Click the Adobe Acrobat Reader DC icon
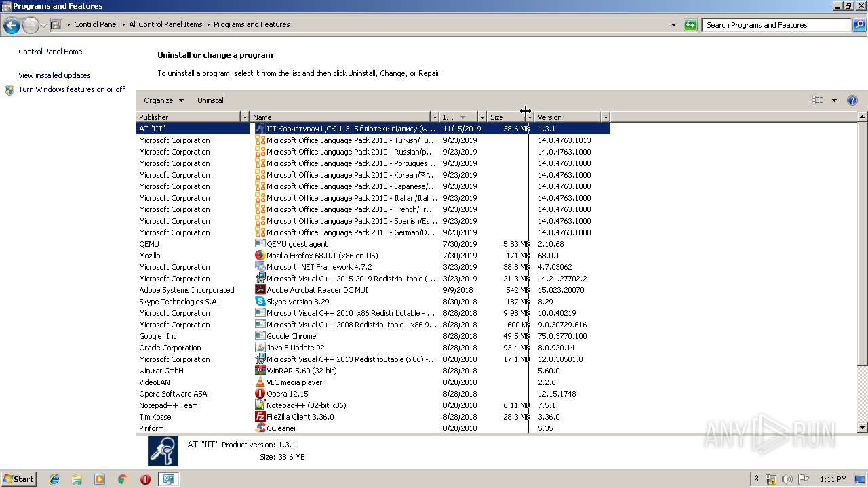 (x=260, y=290)
